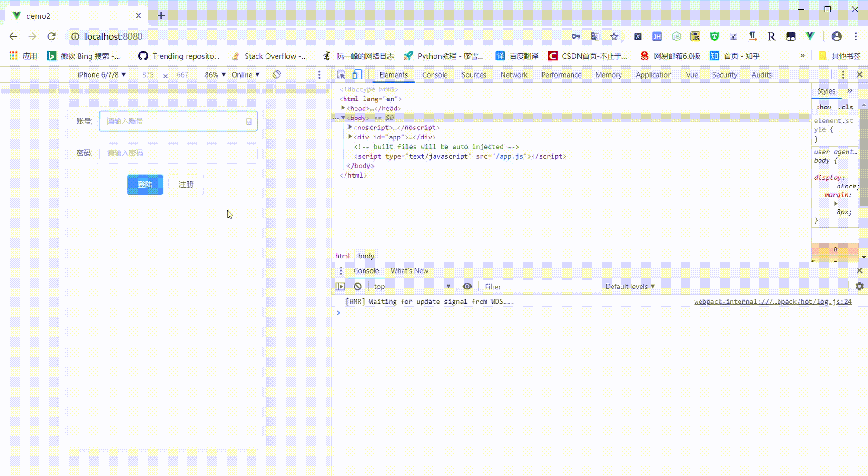
Task: Expand the margin shorthand property
Action: click(835, 204)
